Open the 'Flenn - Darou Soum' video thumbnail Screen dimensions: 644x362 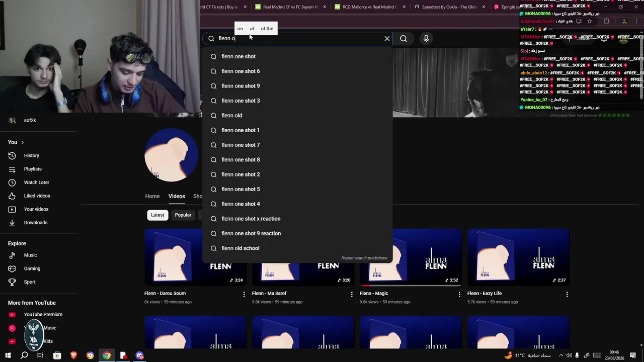pyautogui.click(x=195, y=257)
